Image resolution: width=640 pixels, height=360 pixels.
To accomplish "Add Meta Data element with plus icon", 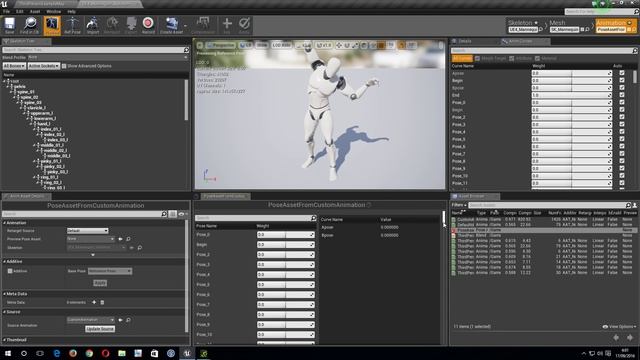I will pos(94,302).
